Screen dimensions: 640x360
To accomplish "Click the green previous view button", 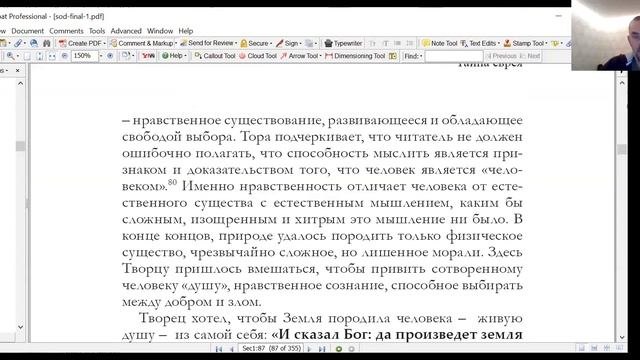I will [x=339, y=349].
